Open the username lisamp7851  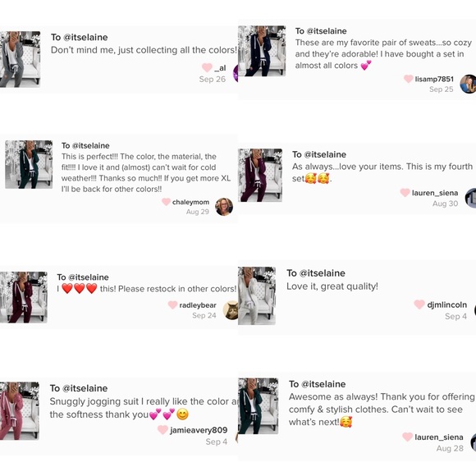434,79
